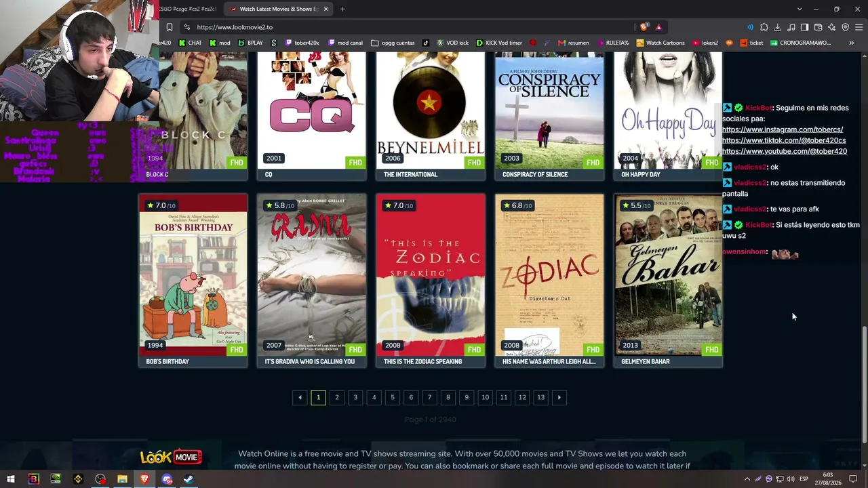Open the Instagram tobercs link in chat
Image resolution: width=868 pixels, height=488 pixels.
pyautogui.click(x=783, y=129)
